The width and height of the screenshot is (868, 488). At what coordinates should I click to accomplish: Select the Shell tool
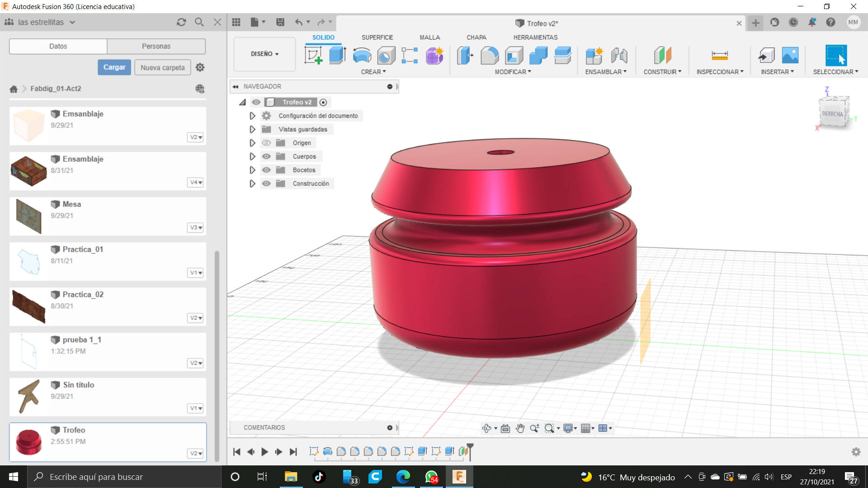tap(514, 56)
